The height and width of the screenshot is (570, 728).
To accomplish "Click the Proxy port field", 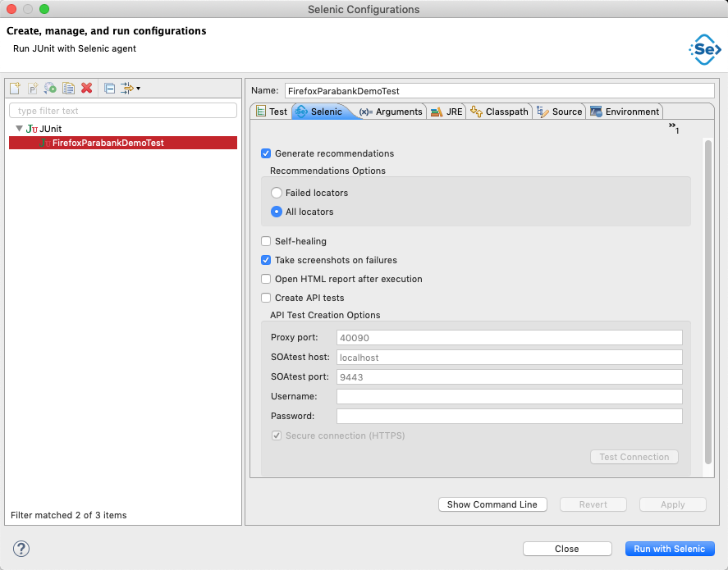I will pos(510,338).
